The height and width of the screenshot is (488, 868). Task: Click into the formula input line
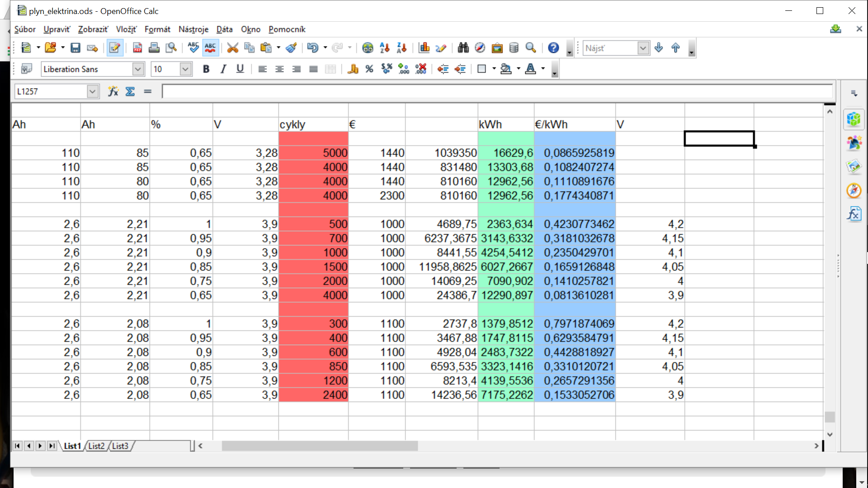(x=497, y=91)
